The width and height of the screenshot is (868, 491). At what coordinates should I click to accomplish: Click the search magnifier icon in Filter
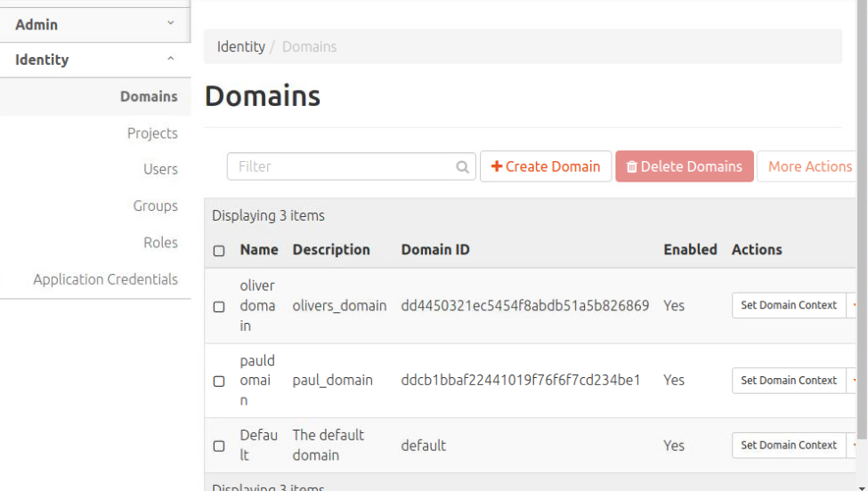click(462, 166)
